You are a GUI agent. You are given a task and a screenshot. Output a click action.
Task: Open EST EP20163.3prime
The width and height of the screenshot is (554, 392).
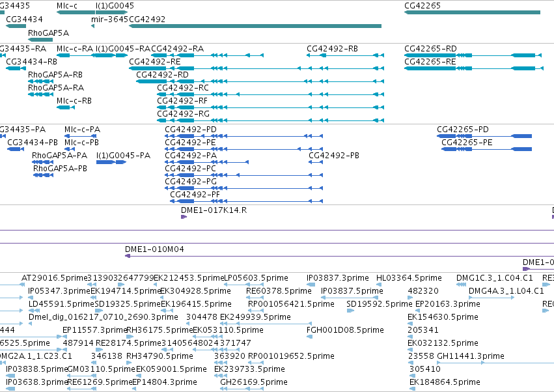(x=419, y=311)
